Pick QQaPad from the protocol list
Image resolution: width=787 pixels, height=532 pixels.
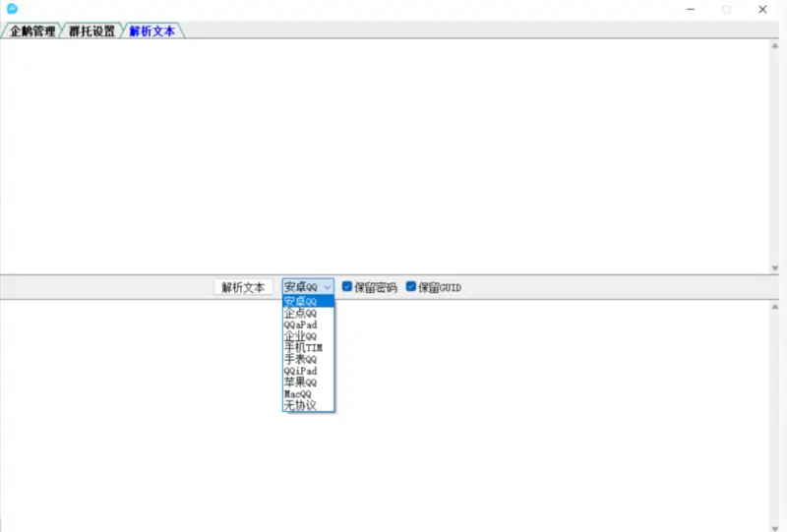tap(307, 325)
